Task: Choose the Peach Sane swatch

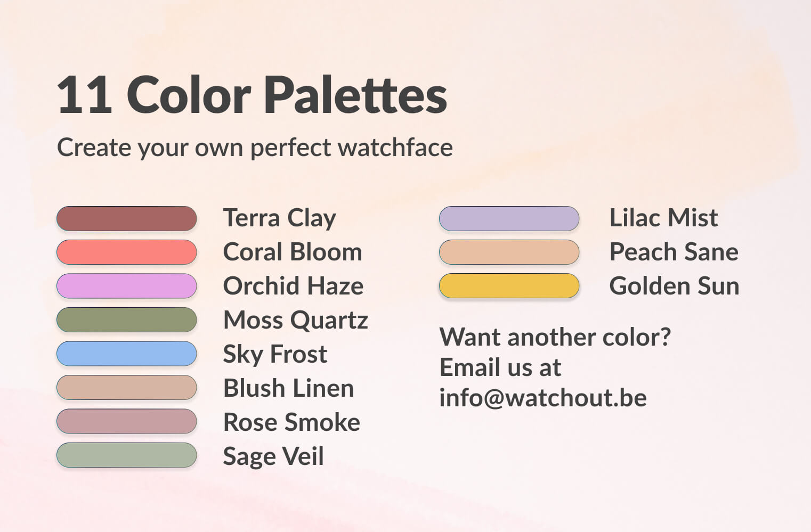Action: pyautogui.click(x=509, y=252)
